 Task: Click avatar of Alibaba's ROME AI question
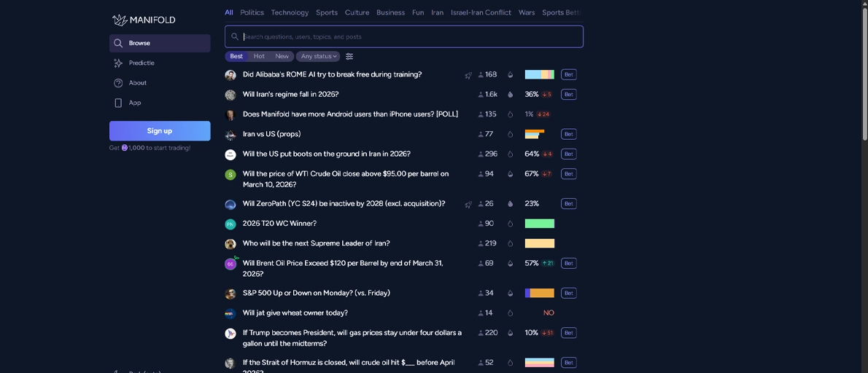[x=230, y=74]
